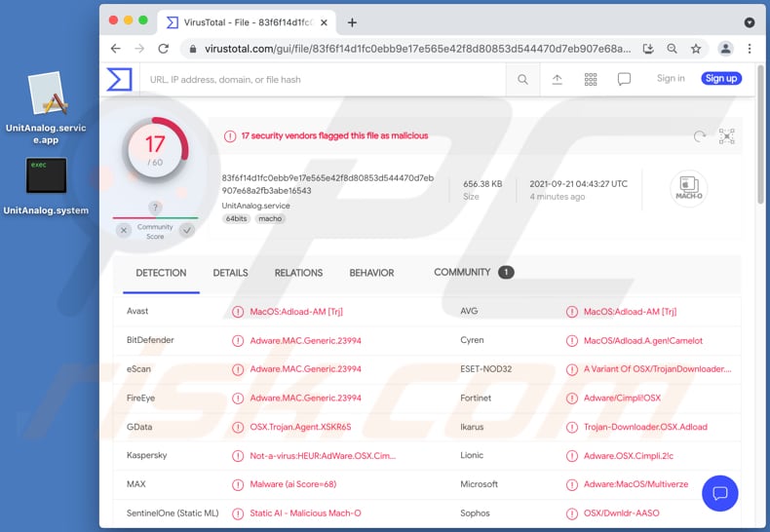The width and height of the screenshot is (770, 532).
Task: Select the VirusTotal browser tab
Action: [x=247, y=22]
